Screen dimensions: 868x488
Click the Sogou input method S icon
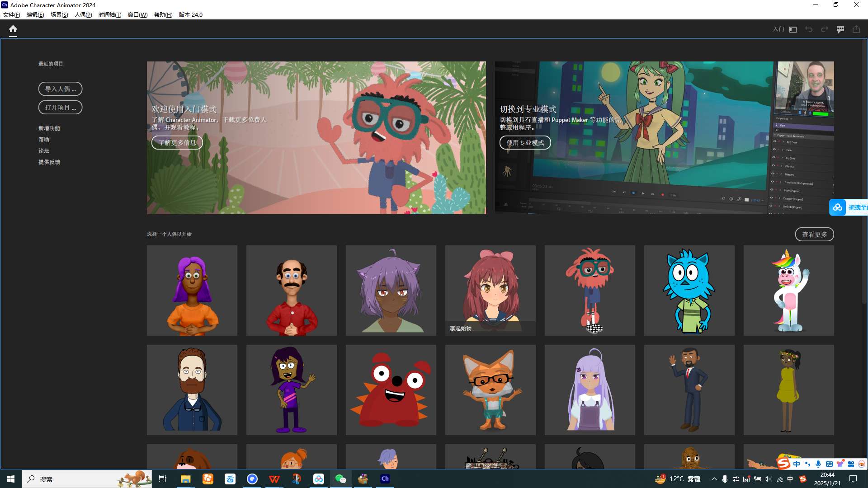(803, 479)
